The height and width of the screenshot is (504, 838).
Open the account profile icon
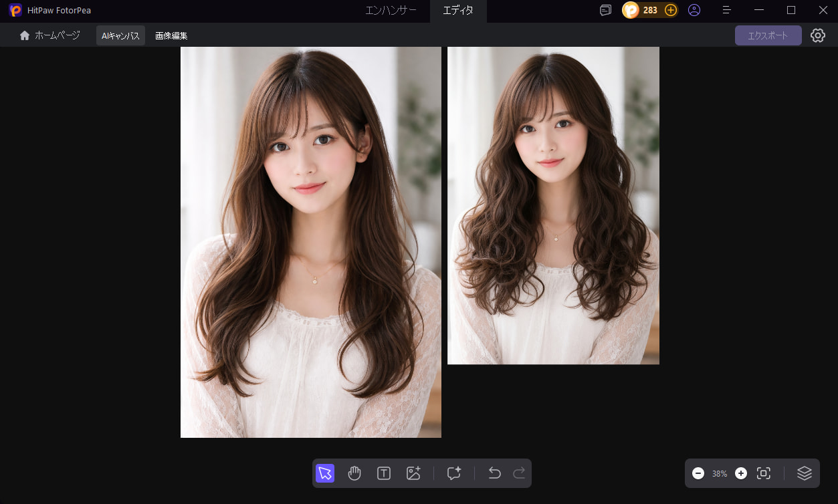click(x=694, y=10)
